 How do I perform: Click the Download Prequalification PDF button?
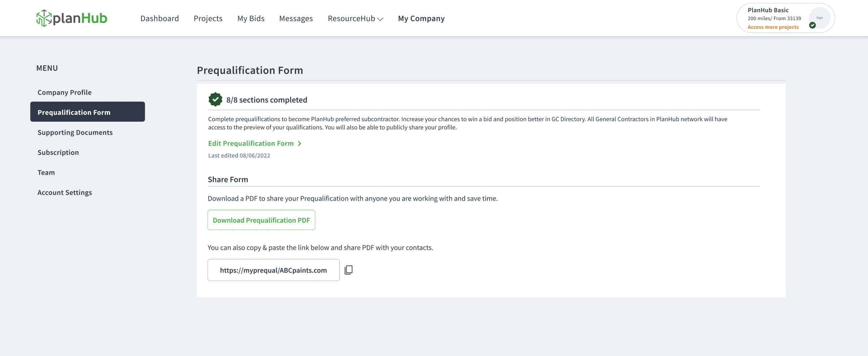click(x=261, y=220)
